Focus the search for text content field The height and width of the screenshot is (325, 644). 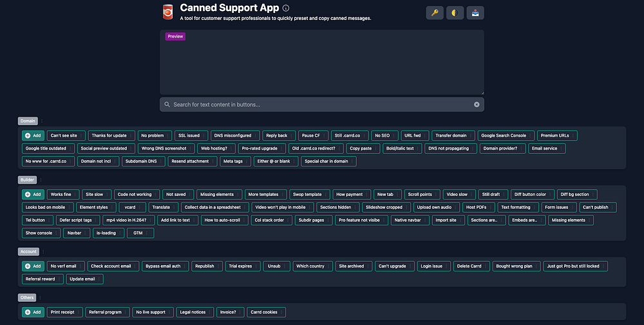click(322, 104)
